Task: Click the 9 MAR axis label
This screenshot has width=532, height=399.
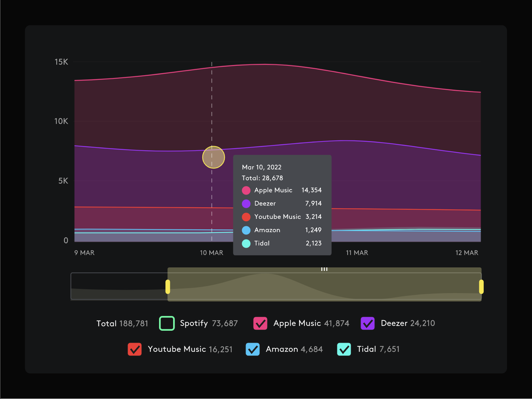Action: click(84, 253)
